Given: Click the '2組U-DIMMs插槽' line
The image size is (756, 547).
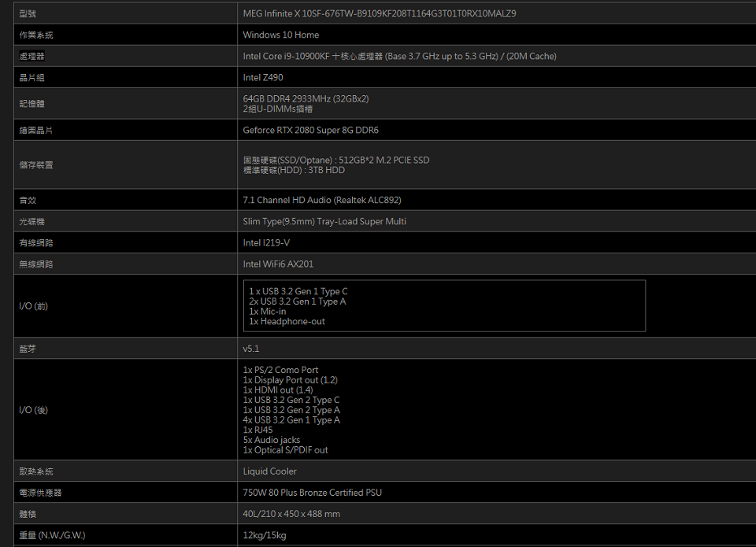Looking at the screenshot, I should pyautogui.click(x=277, y=109).
